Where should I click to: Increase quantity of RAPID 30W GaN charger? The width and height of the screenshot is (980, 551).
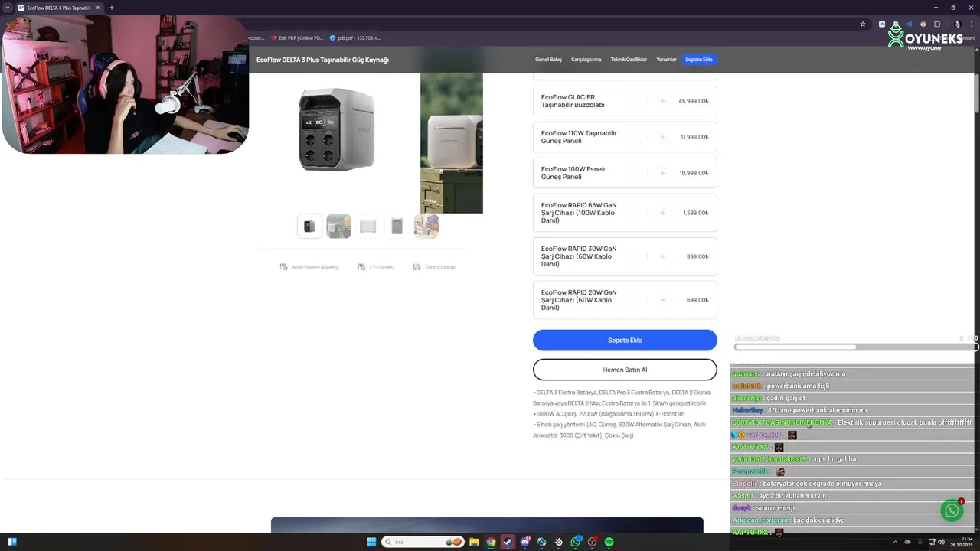point(662,256)
